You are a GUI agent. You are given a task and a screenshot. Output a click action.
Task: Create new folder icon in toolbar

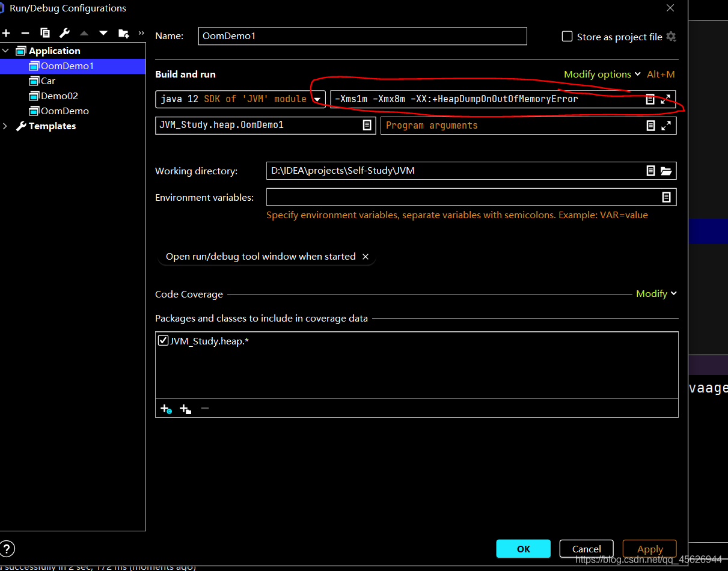[x=123, y=33]
